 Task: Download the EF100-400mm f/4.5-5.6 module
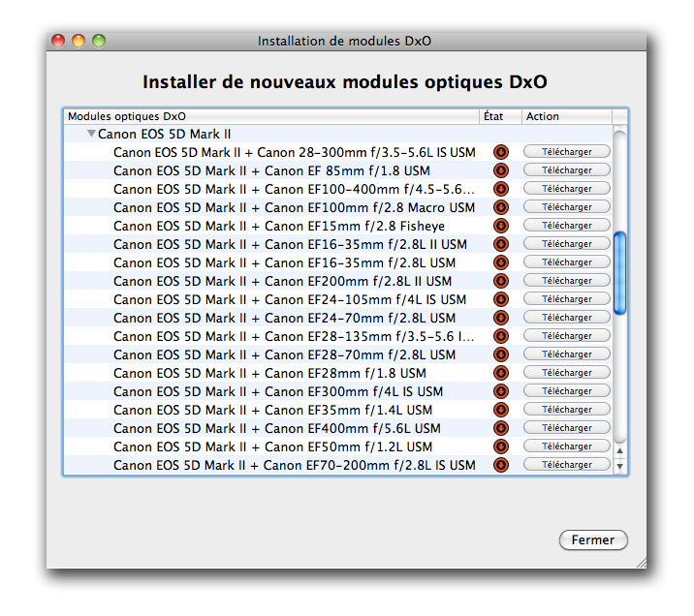click(566, 188)
